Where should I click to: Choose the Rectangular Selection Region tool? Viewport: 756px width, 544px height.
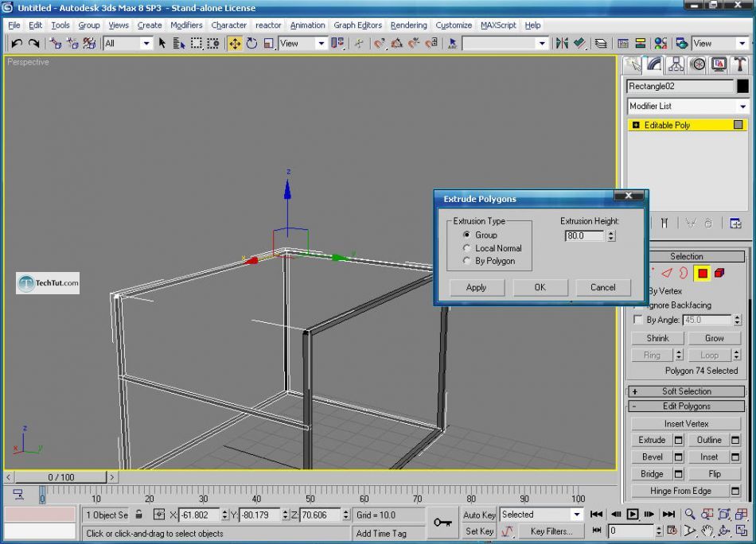point(197,44)
